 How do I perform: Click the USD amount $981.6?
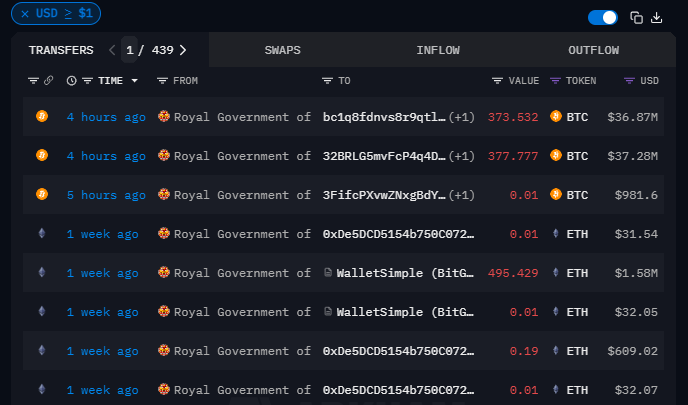pyautogui.click(x=636, y=195)
